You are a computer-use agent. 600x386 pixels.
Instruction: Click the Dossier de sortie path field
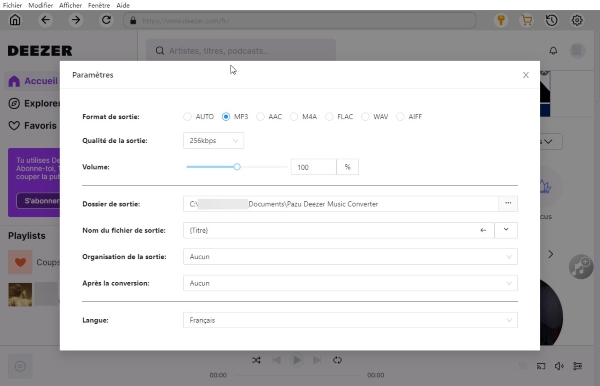pyautogui.click(x=341, y=204)
